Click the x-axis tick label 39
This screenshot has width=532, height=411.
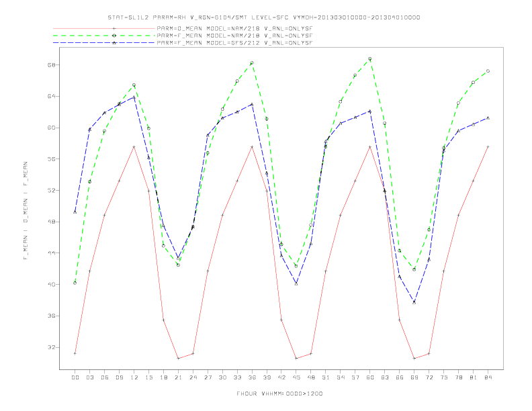tap(267, 377)
